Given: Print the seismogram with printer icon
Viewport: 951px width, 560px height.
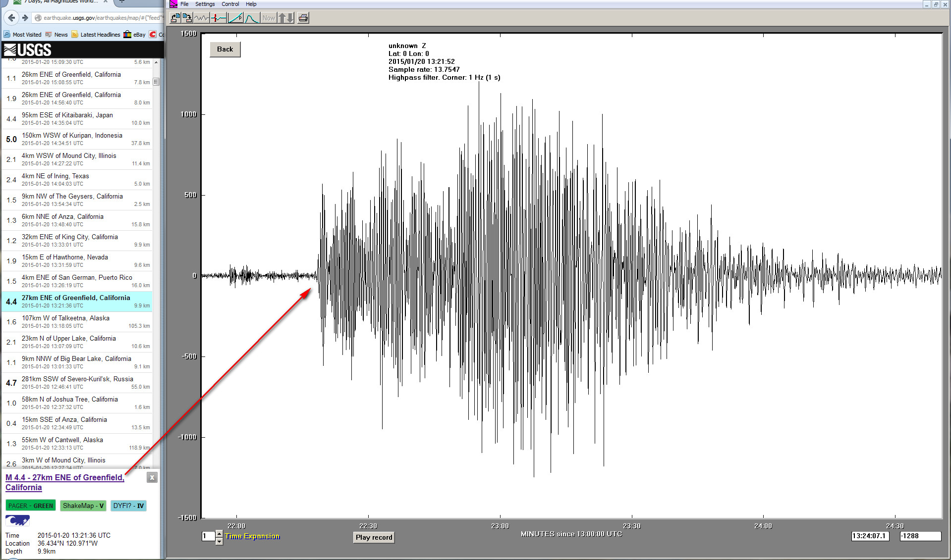Looking at the screenshot, I should click(303, 18).
